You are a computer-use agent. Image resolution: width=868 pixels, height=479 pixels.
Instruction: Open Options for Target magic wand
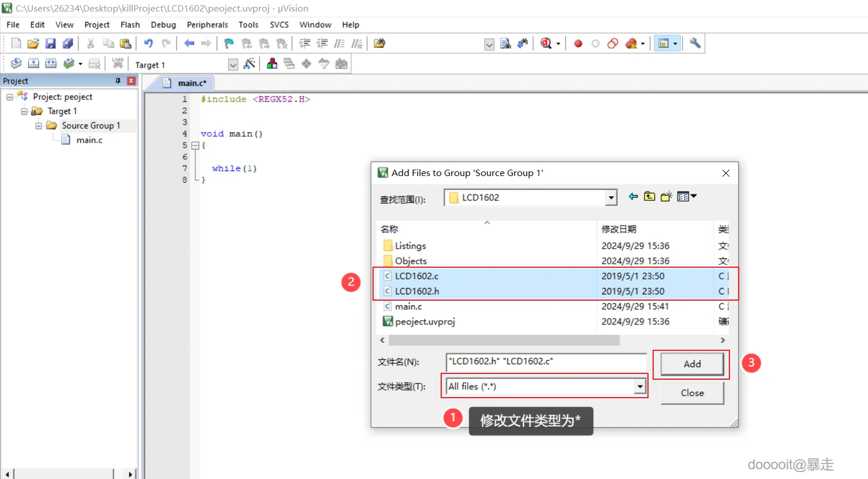tap(249, 63)
